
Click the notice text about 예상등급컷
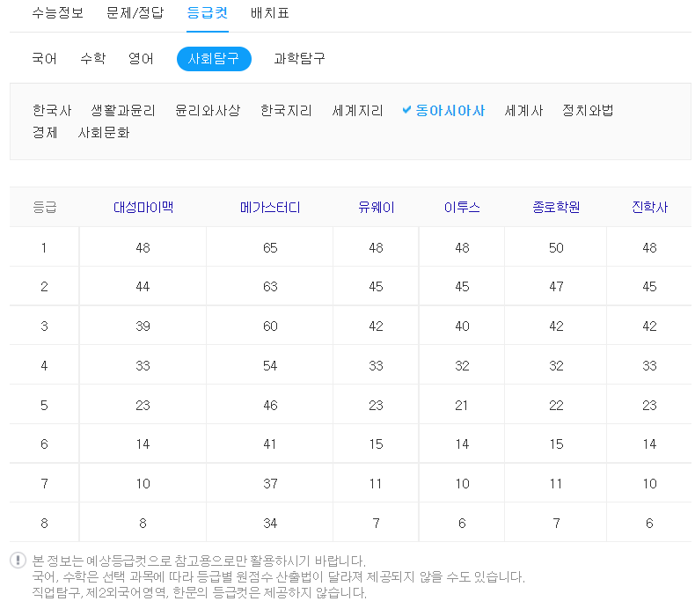199,561
